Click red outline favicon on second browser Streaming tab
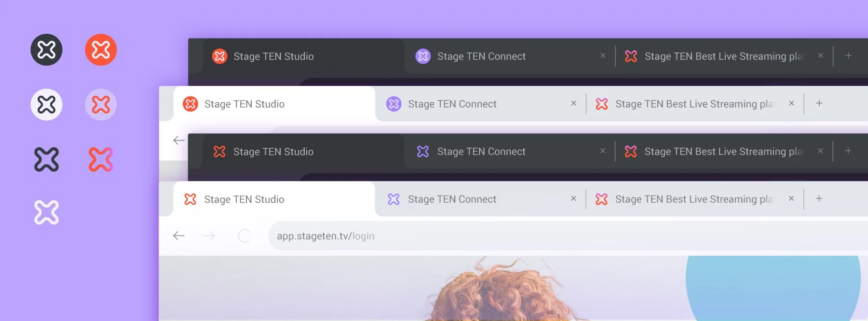The image size is (868, 321). 602,104
